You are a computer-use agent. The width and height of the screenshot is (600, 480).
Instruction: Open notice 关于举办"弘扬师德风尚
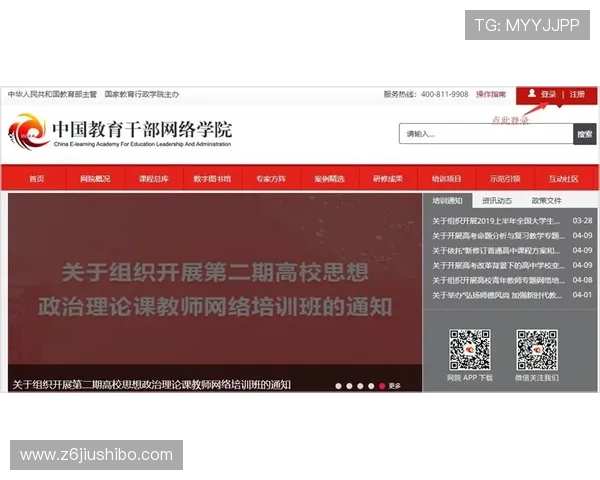coord(497,295)
